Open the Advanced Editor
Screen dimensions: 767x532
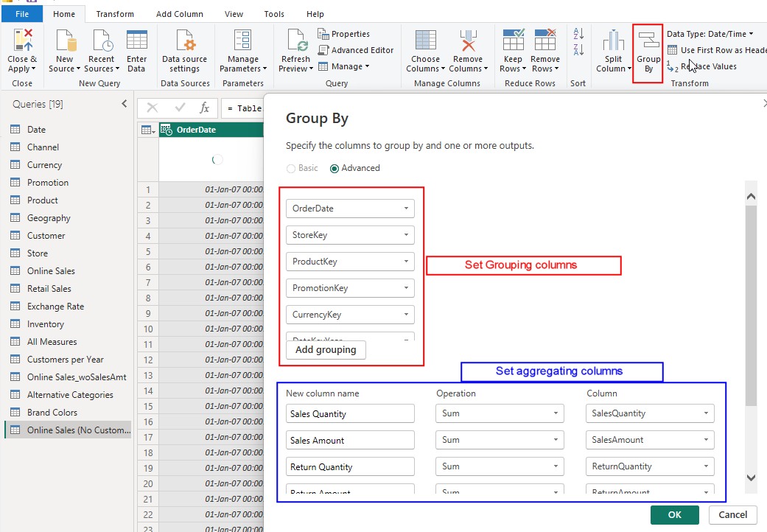click(x=357, y=50)
